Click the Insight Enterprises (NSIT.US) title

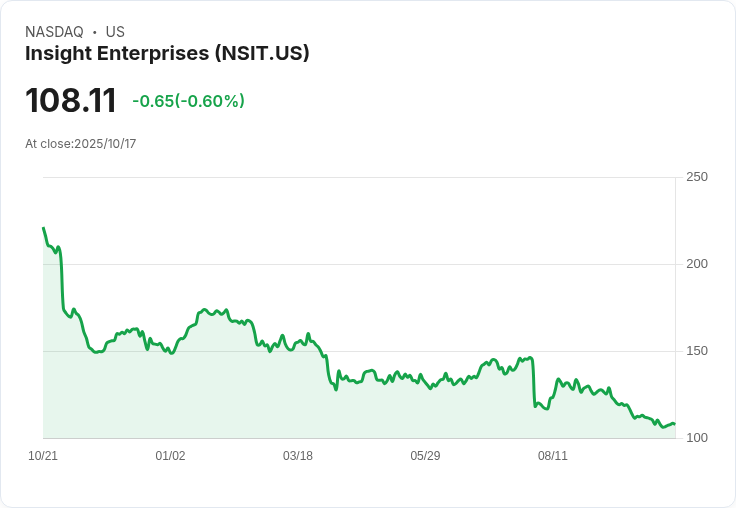click(167, 53)
